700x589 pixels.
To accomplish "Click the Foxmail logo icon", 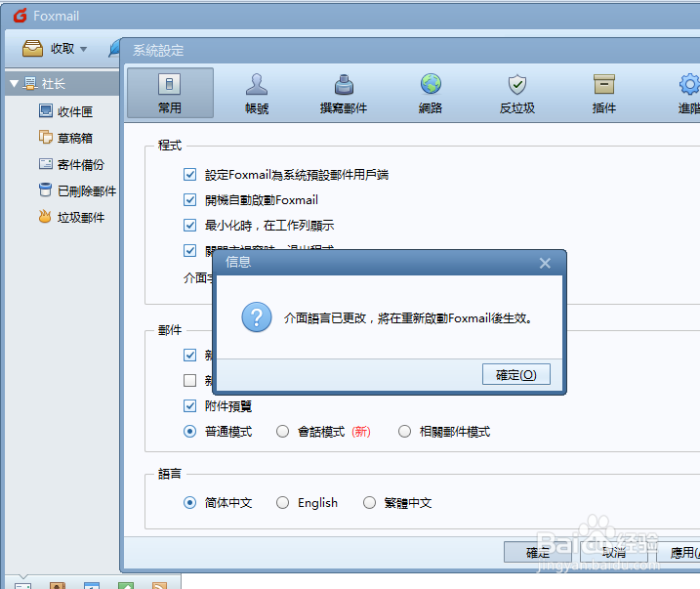I will [x=21, y=16].
